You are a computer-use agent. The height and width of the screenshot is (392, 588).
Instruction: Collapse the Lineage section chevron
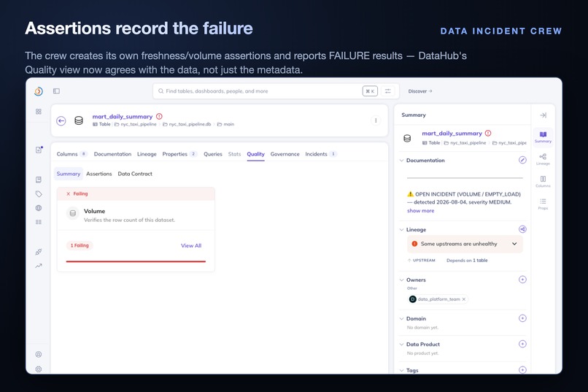[402, 229]
